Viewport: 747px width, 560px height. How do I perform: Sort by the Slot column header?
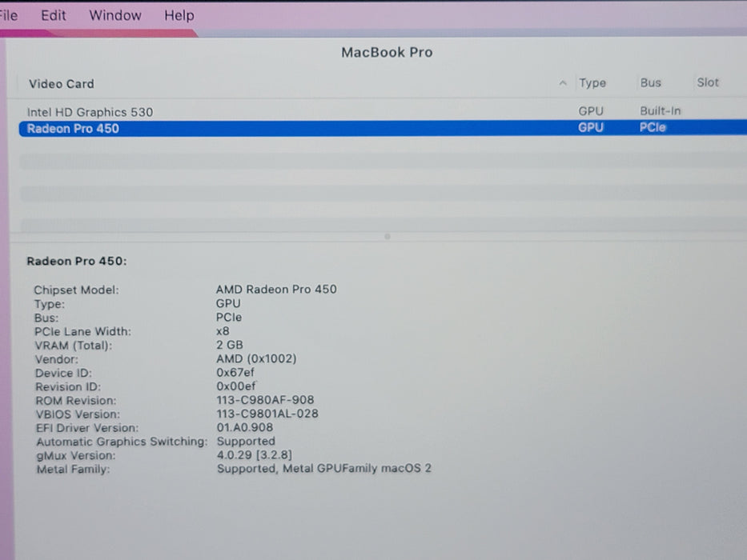click(x=708, y=82)
